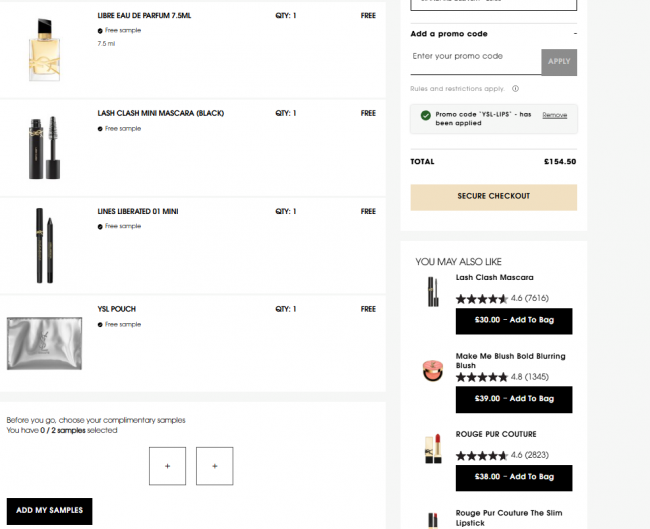Click the promo code input field
This screenshot has height=529, width=650.
pyautogui.click(x=475, y=61)
